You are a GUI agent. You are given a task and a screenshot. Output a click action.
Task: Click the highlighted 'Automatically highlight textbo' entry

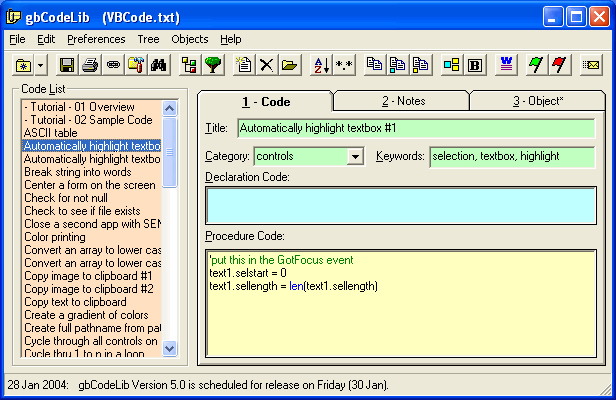pos(92,146)
